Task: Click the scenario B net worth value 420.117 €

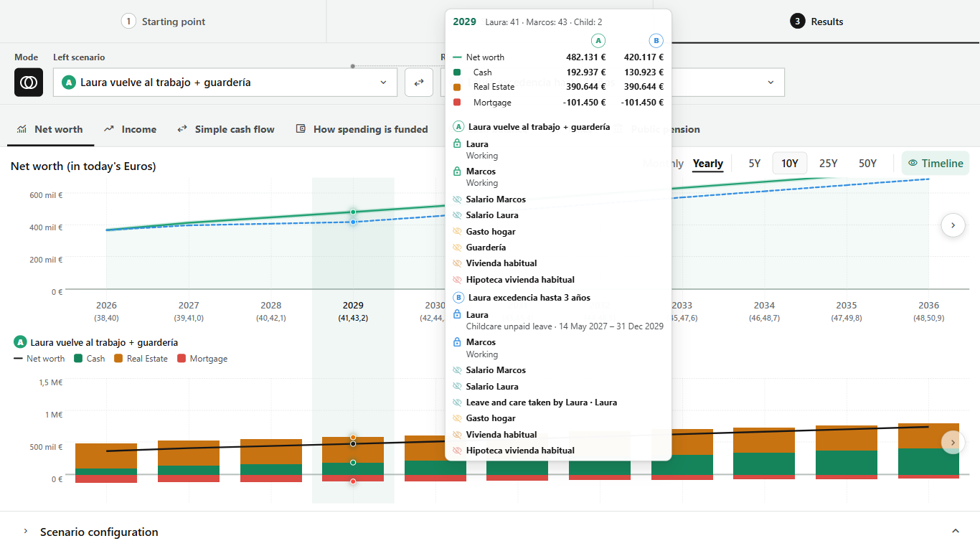Action: [x=644, y=57]
